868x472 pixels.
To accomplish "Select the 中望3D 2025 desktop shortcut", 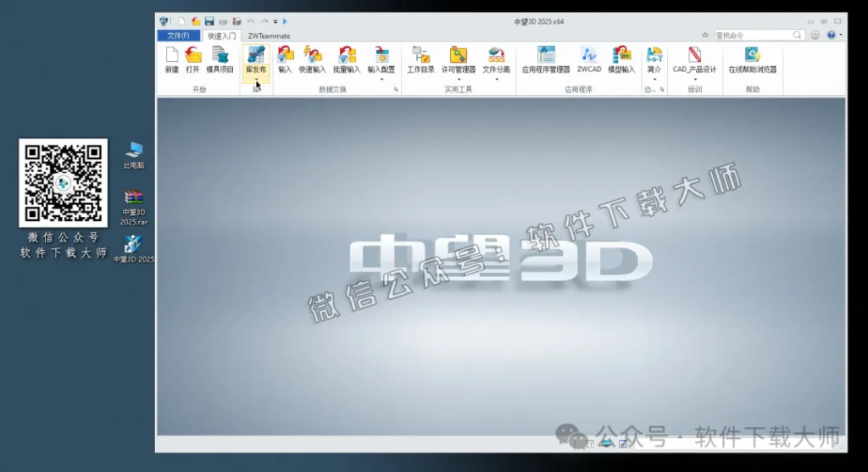I will 133,248.
